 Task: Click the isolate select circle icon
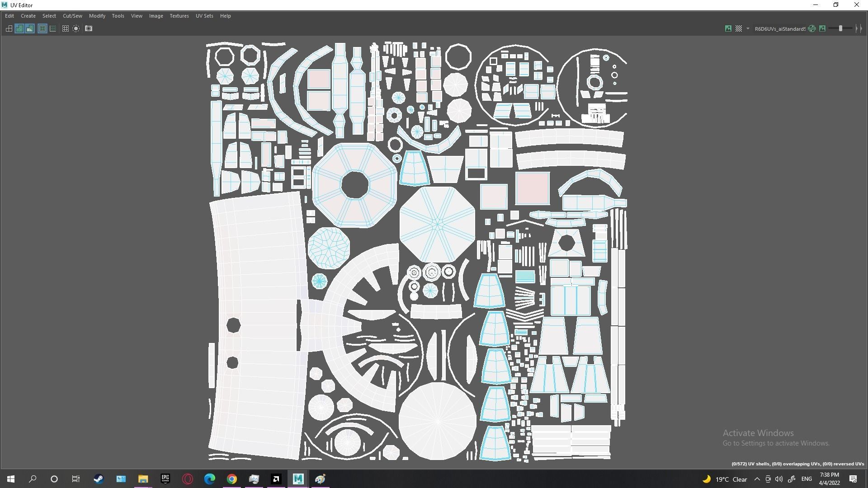coord(76,28)
